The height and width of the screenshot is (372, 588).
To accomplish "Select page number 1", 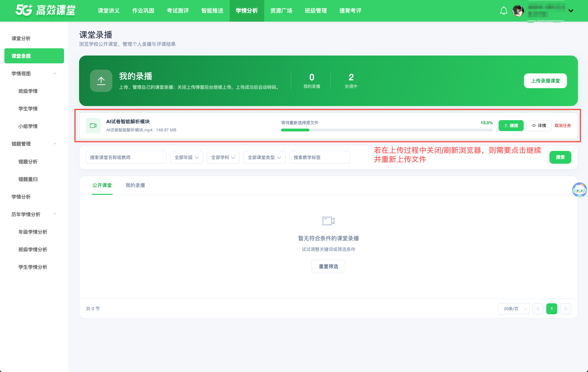I will [552, 309].
